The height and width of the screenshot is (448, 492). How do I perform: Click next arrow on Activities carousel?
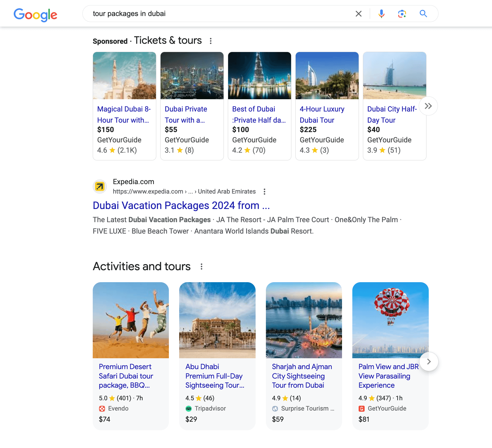coord(428,361)
